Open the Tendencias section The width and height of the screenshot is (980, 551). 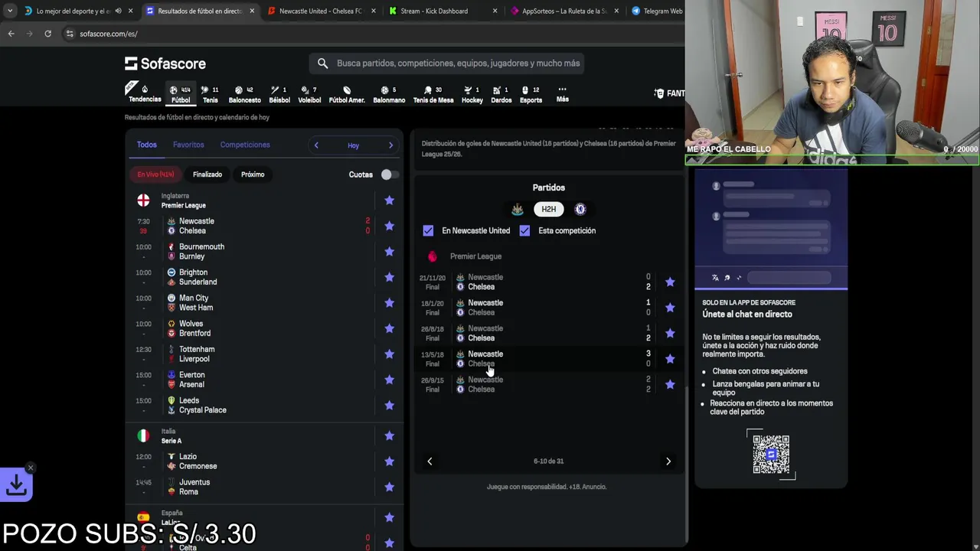[x=145, y=93]
